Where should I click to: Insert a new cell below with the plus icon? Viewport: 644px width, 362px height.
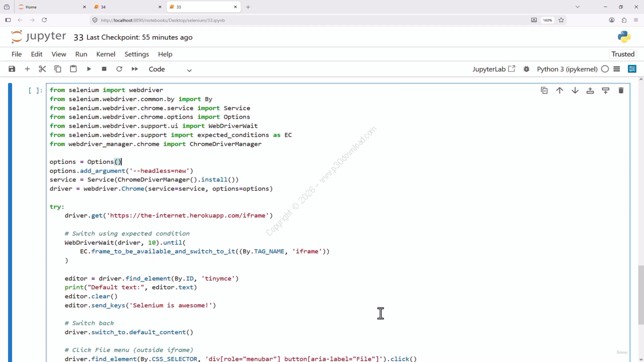[27, 69]
